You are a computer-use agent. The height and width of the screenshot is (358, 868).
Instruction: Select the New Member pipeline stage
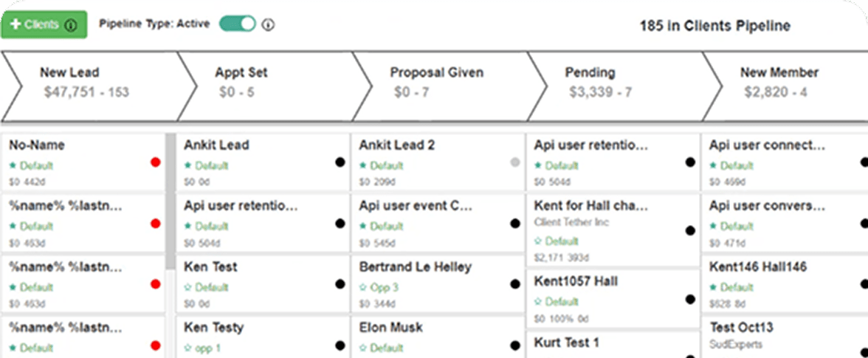[779, 82]
